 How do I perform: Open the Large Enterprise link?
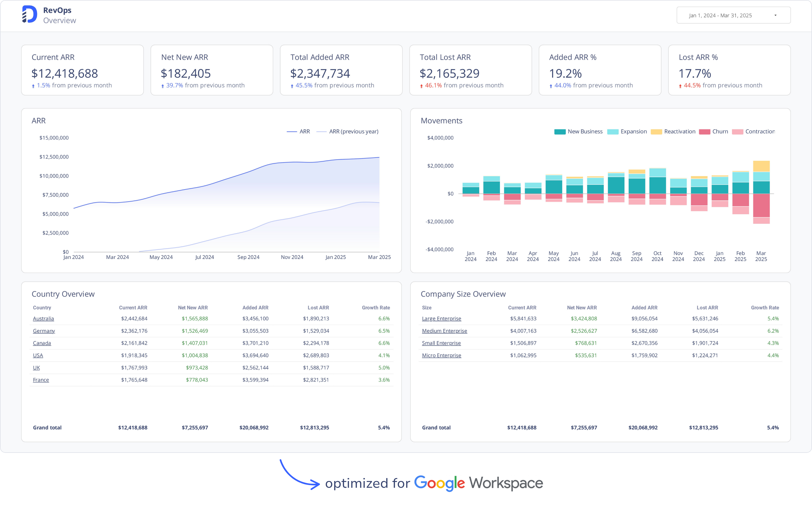[441, 318]
